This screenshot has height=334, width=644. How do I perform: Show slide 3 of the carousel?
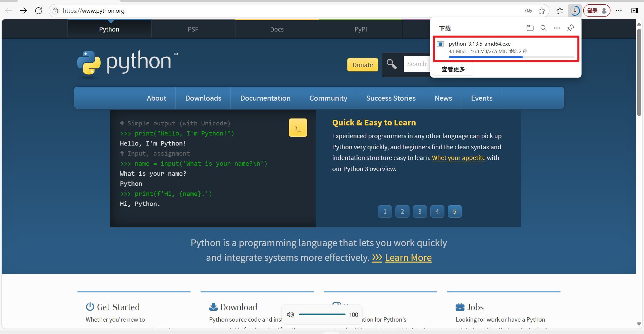pos(420,212)
